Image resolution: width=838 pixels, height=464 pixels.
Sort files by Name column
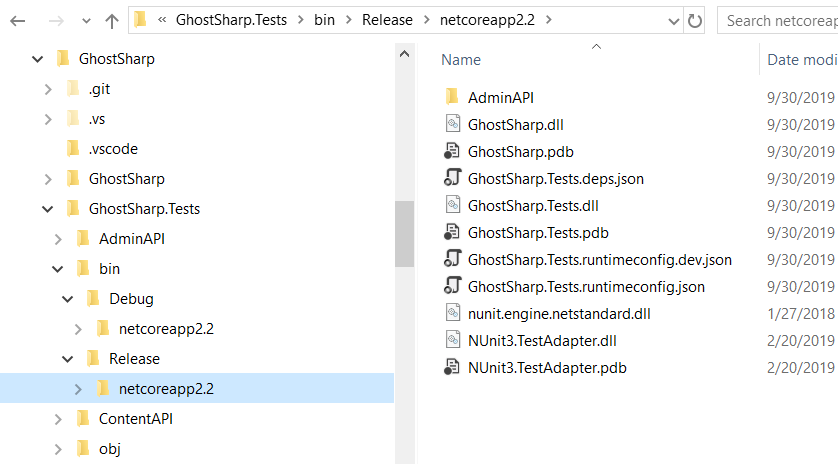pos(461,59)
